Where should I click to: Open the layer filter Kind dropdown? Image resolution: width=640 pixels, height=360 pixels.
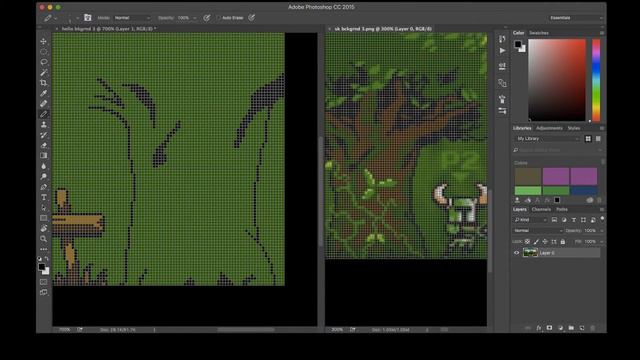531,220
